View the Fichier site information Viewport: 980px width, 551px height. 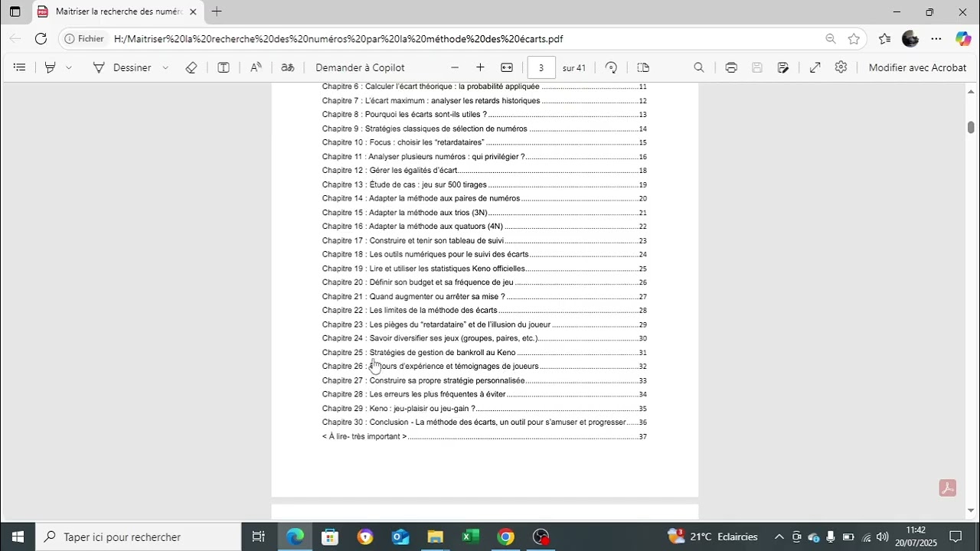84,38
